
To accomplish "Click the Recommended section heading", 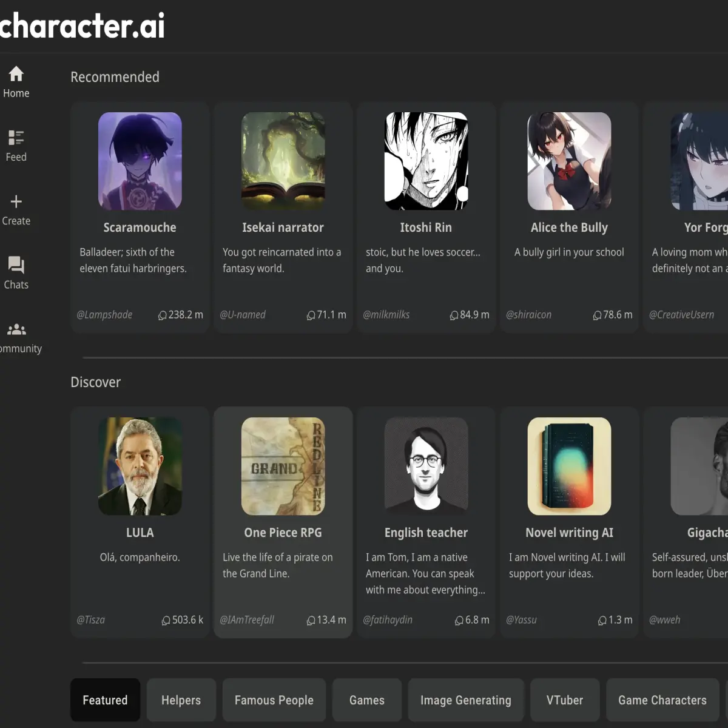I will 115,77.
